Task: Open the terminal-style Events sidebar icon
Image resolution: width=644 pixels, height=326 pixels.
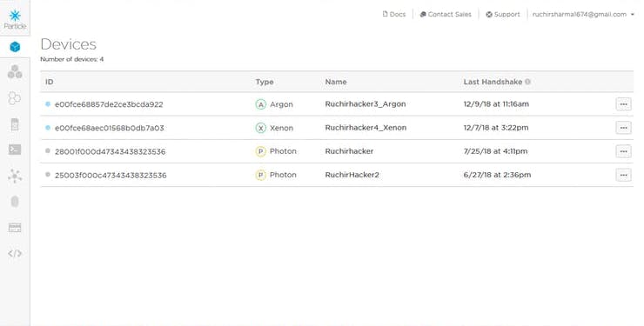Action: 15,150
